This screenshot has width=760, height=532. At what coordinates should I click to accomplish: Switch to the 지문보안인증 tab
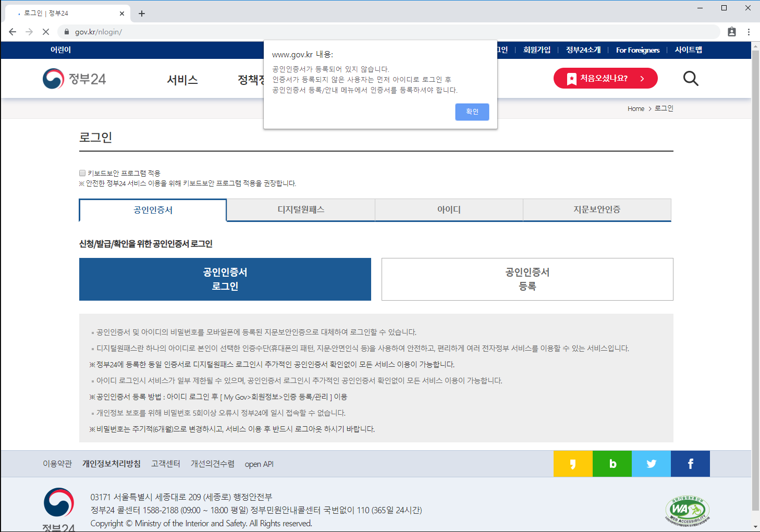pos(597,209)
